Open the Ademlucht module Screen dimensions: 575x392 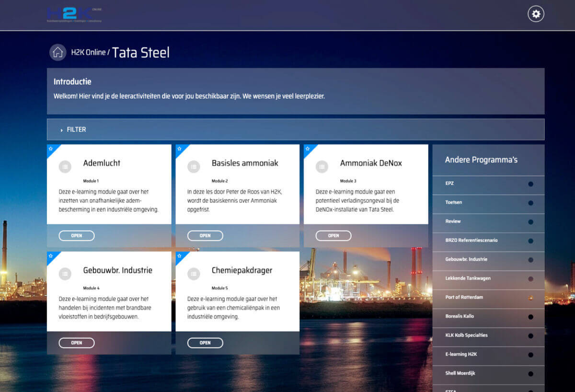[77, 236]
